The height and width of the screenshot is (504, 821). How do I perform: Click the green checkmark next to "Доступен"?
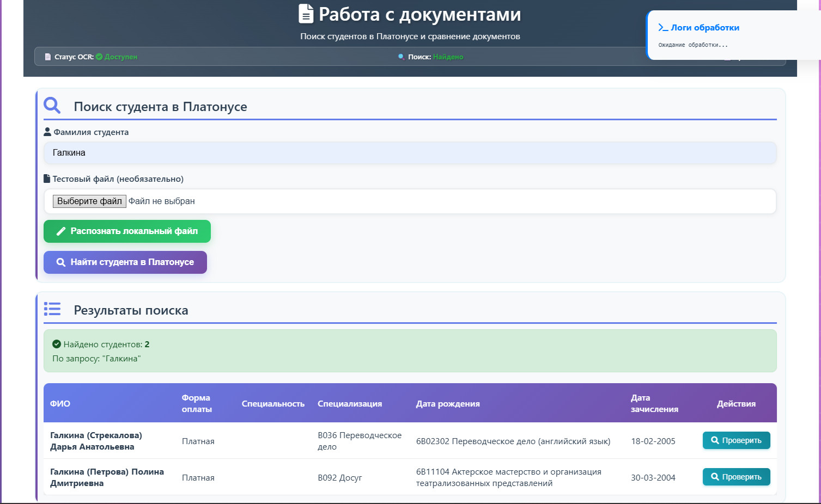[98, 56]
